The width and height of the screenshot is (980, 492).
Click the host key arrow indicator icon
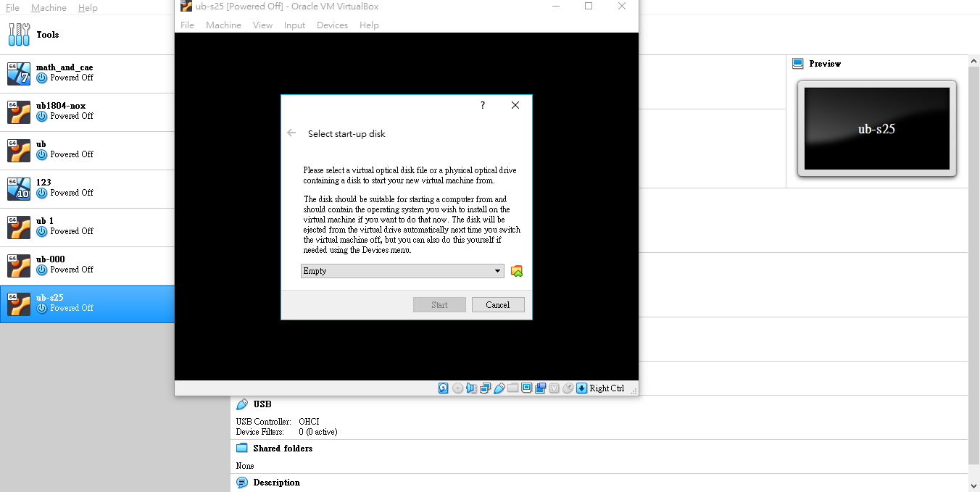point(581,388)
